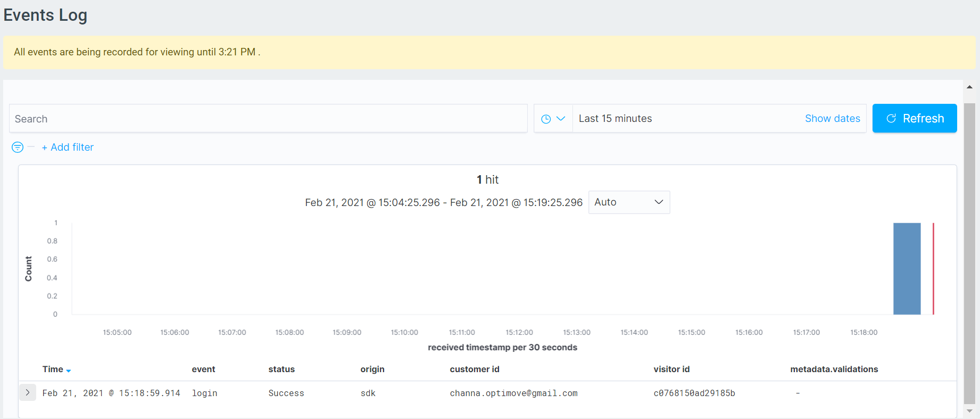This screenshot has height=419, width=980.
Task: Open the Auto interval dropdown
Action: tap(629, 202)
